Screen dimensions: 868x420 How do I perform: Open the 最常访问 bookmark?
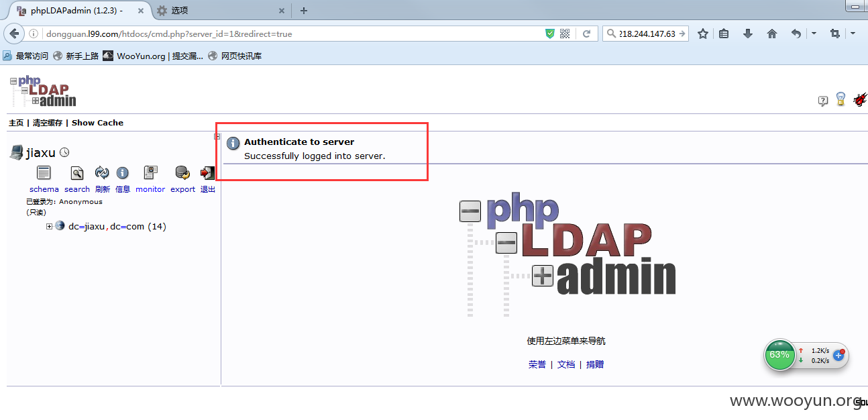click(x=25, y=56)
